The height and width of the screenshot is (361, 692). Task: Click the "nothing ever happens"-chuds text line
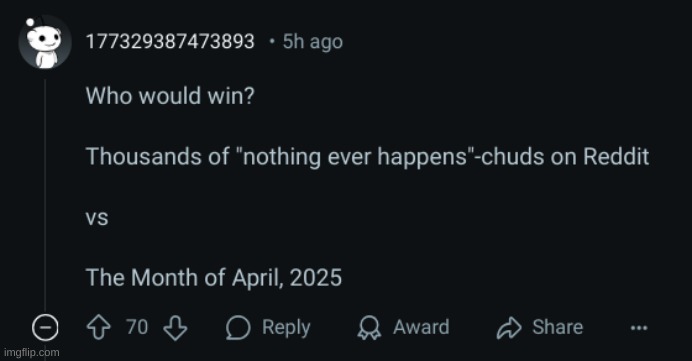367,157
